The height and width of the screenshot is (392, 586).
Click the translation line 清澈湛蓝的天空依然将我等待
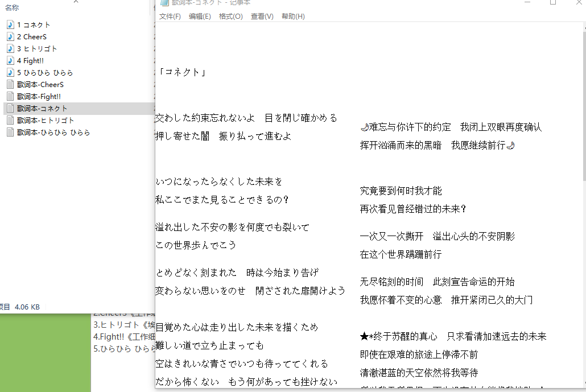tap(419, 373)
